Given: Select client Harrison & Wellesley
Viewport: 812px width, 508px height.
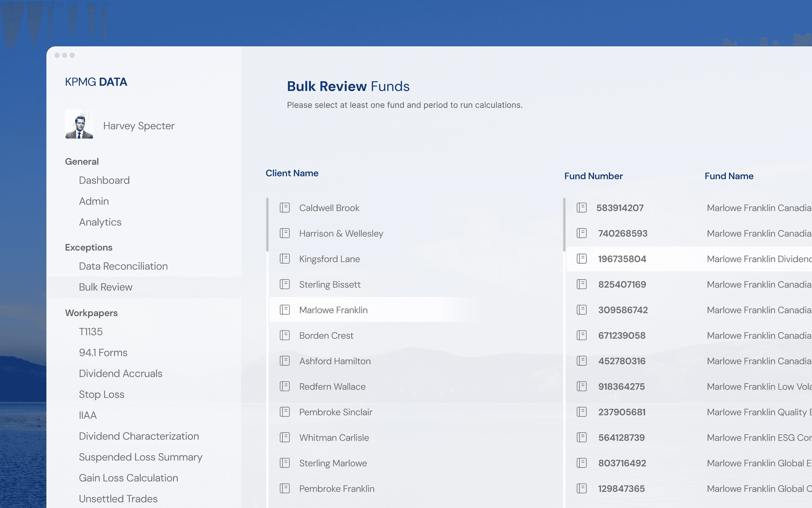Looking at the screenshot, I should pyautogui.click(x=341, y=234).
